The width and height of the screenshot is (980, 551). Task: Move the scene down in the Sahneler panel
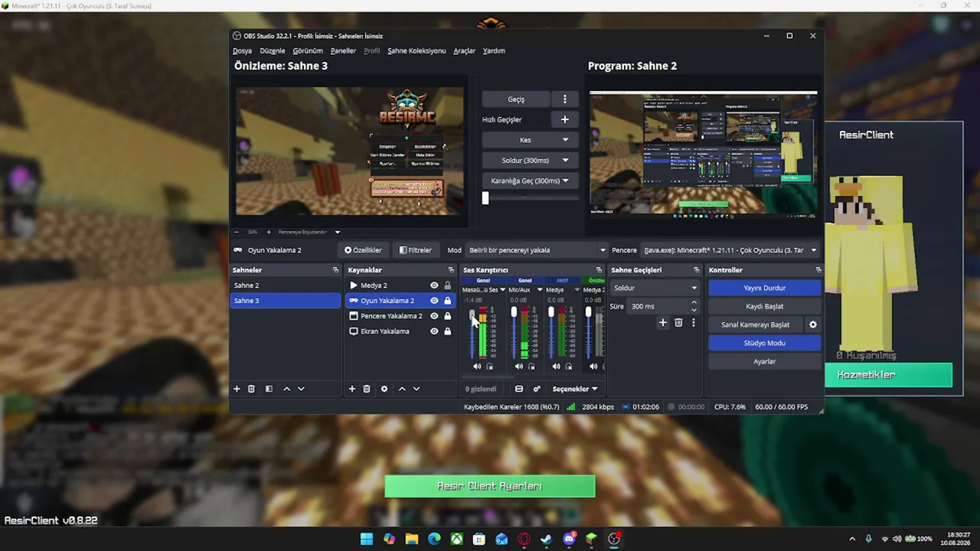coord(301,389)
